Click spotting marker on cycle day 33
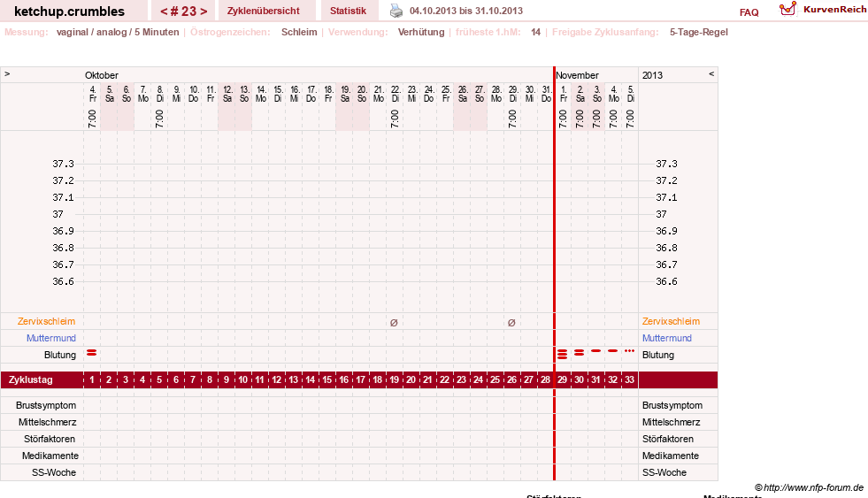868x498 pixels. coord(629,351)
